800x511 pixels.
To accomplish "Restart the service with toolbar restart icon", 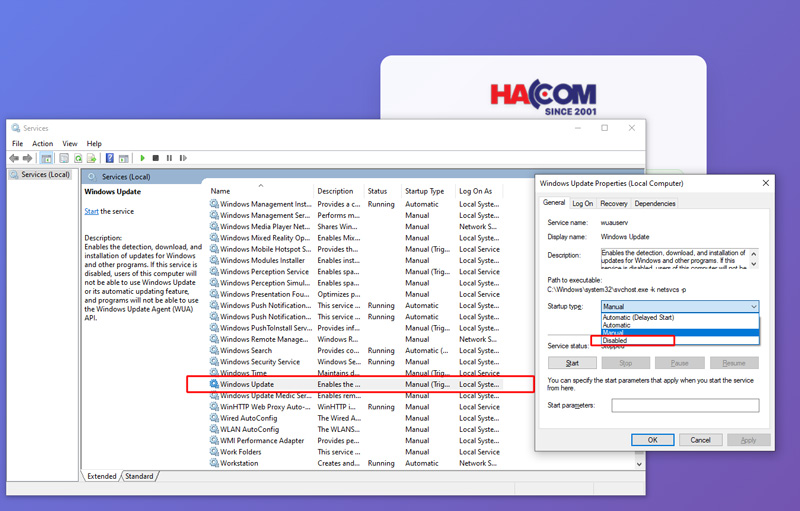I will click(183, 158).
